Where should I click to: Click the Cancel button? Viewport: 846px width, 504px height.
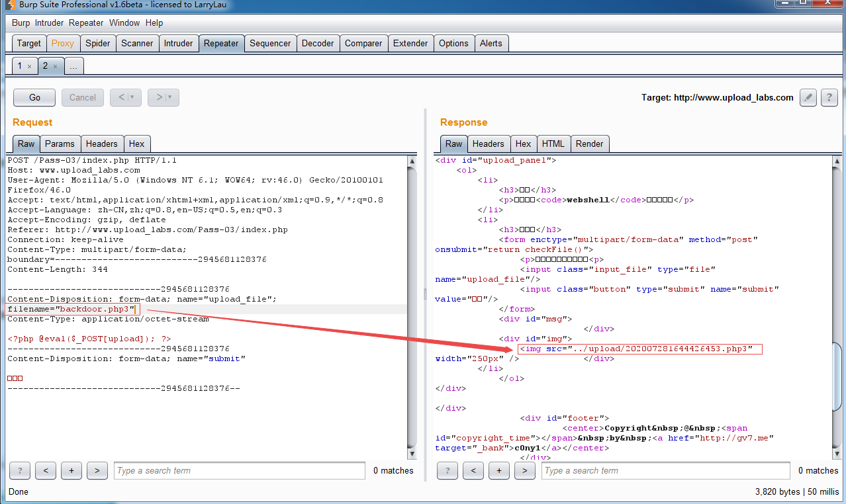click(83, 97)
